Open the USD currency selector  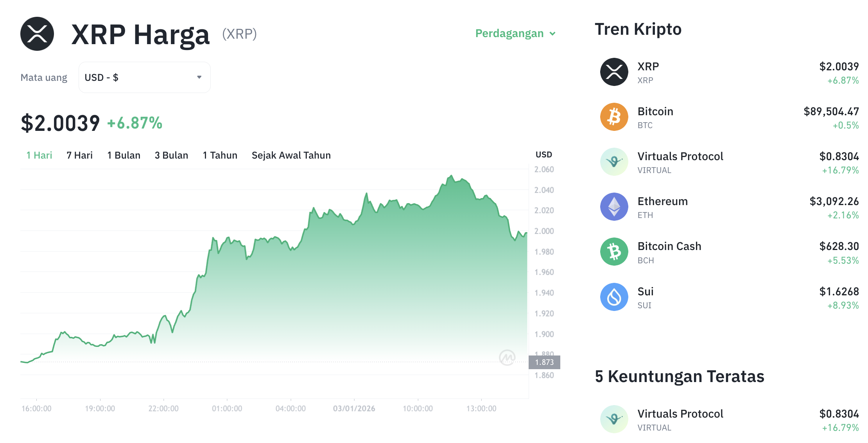[x=144, y=77]
